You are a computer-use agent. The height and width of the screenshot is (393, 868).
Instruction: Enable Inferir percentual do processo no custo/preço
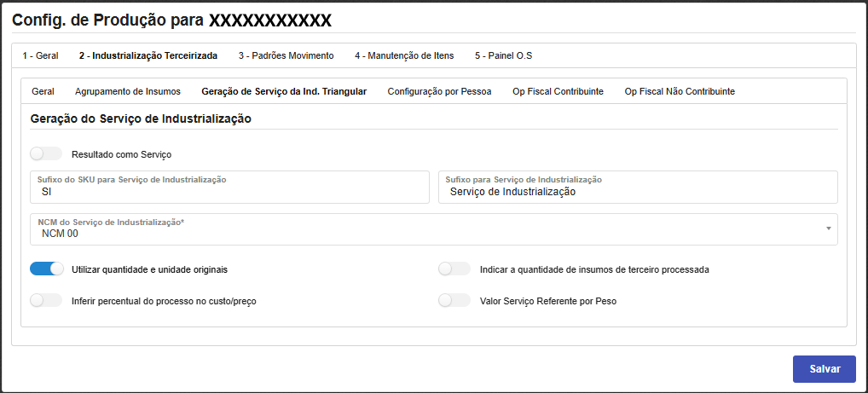pos(46,300)
